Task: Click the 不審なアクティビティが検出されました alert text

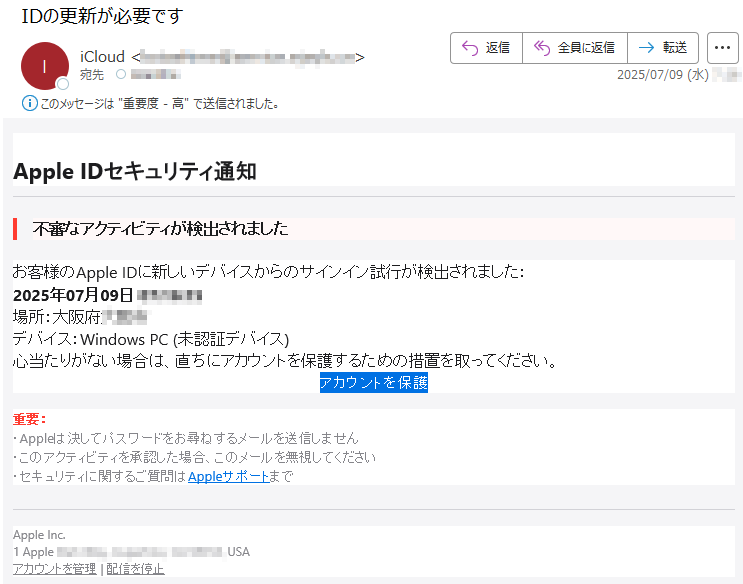Action: (x=160, y=229)
